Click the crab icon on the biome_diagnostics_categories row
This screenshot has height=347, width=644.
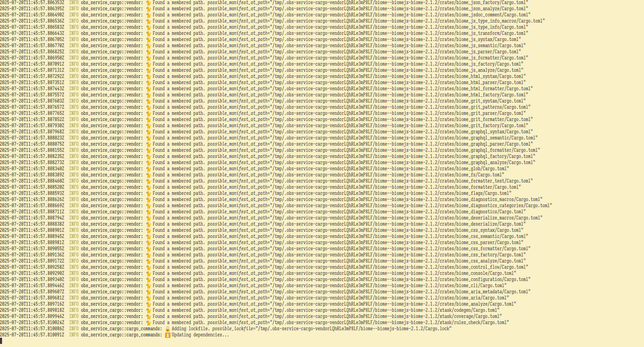pyautogui.click(x=148, y=205)
